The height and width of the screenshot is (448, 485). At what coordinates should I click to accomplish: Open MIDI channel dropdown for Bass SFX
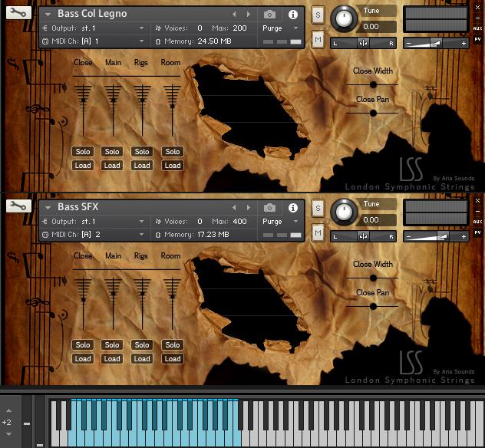[141, 235]
